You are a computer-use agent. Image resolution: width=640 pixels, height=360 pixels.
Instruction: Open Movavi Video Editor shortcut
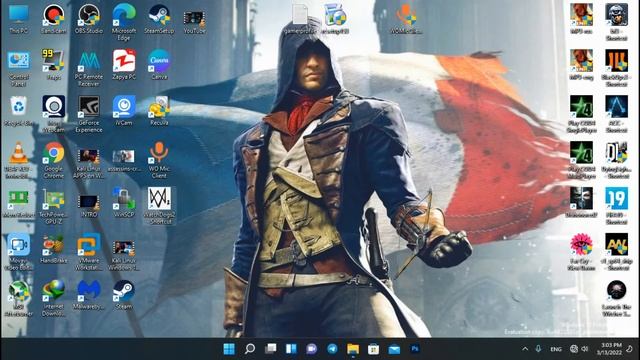(x=18, y=252)
